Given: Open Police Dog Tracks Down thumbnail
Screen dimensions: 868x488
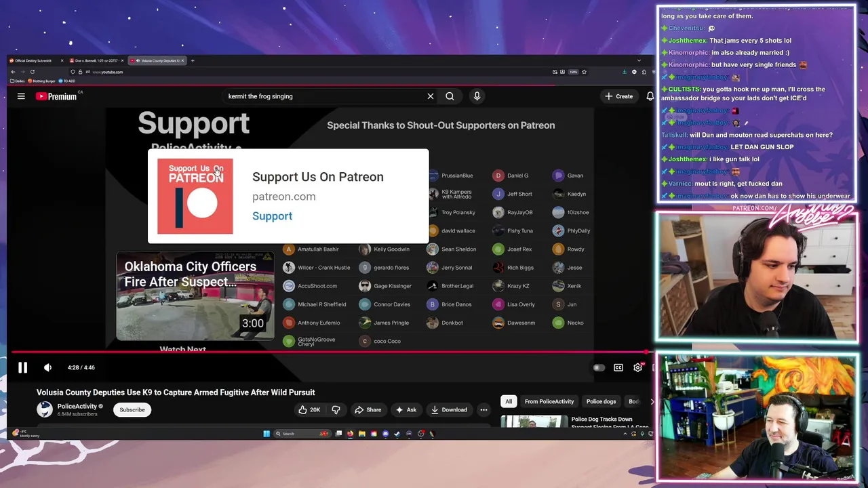Looking at the screenshot, I should pyautogui.click(x=534, y=421).
